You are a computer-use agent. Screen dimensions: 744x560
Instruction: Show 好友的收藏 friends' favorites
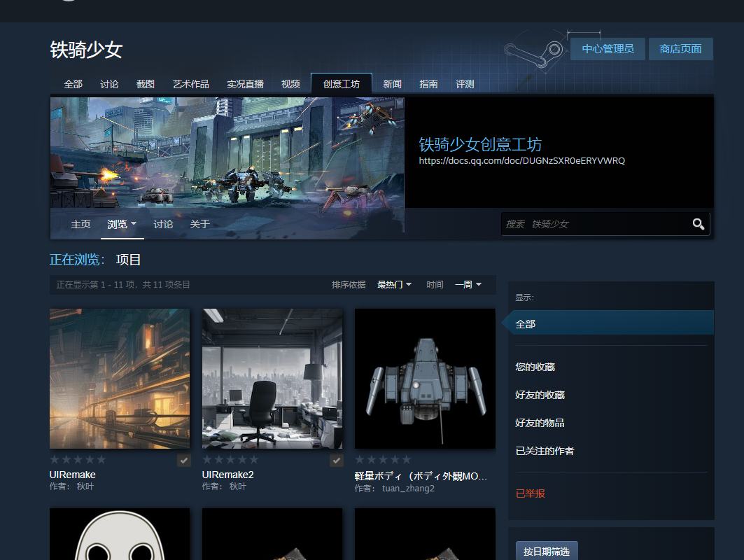click(x=540, y=395)
